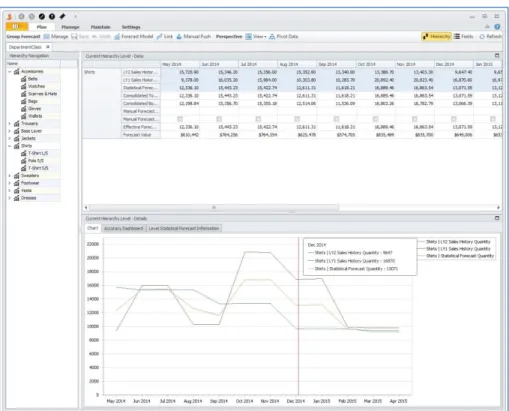Open the orange application menu button
This screenshot has width=509, height=411.
tap(16, 27)
